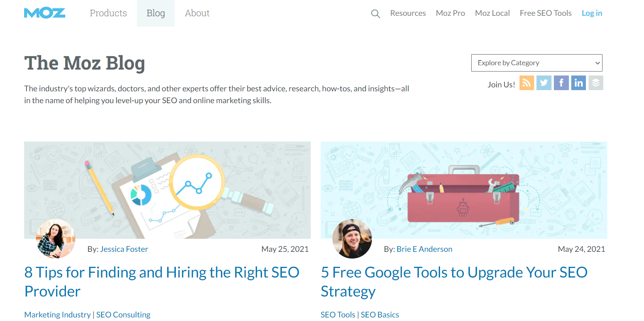
Task: Open the site search
Action: [375, 13]
